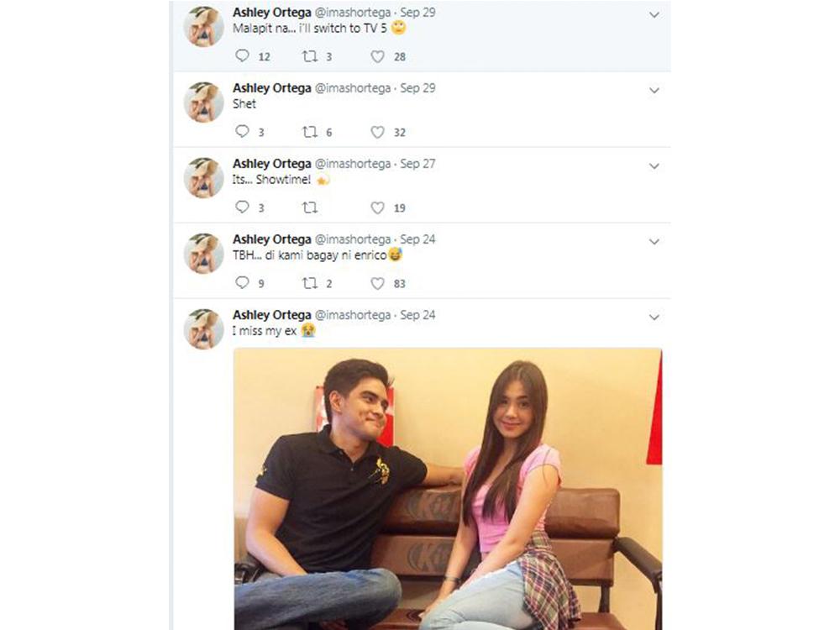This screenshot has width=840, height=630.
Task: Like the "Malapit na" TV 5 tweet
Action: pyautogui.click(x=378, y=56)
